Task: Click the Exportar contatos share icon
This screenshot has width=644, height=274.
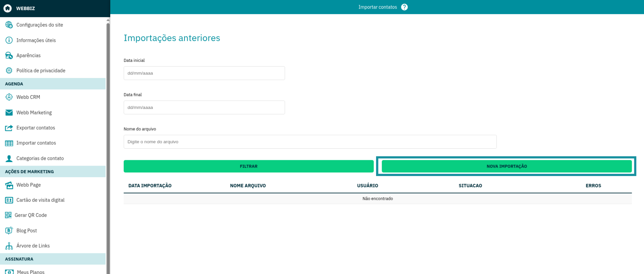Action: point(9,128)
